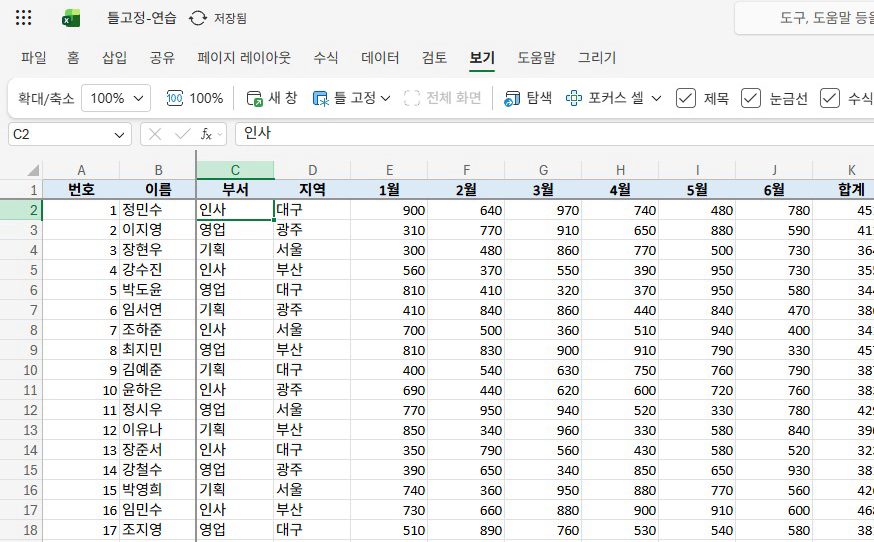Viewport: 874px width, 542px height.
Task: Click the 새 창 button
Action: (272, 98)
